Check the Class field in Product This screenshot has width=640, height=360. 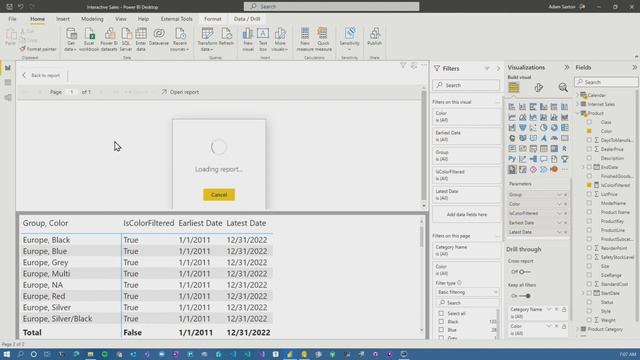(x=589, y=122)
